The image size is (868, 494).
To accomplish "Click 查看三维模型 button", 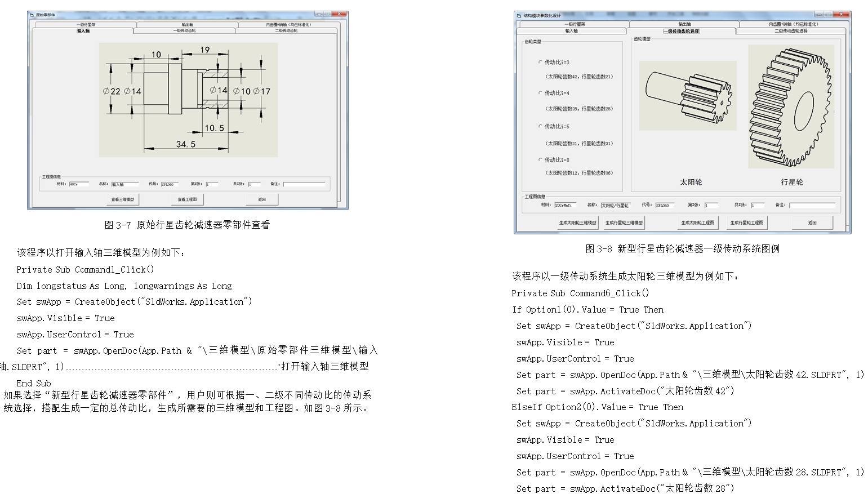I will [122, 199].
